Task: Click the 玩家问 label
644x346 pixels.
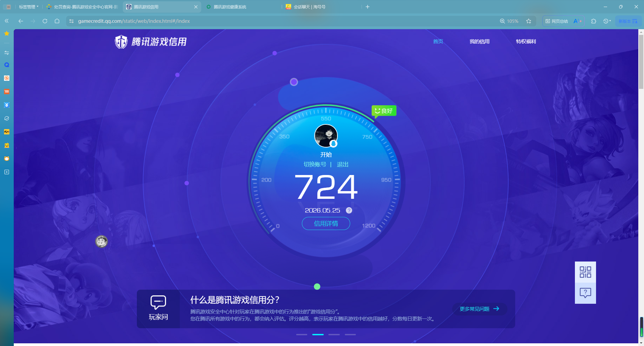Action: [158, 317]
